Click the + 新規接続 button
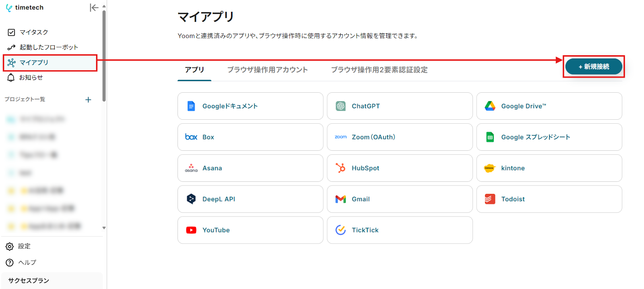The width and height of the screenshot is (644, 289). pyautogui.click(x=594, y=67)
